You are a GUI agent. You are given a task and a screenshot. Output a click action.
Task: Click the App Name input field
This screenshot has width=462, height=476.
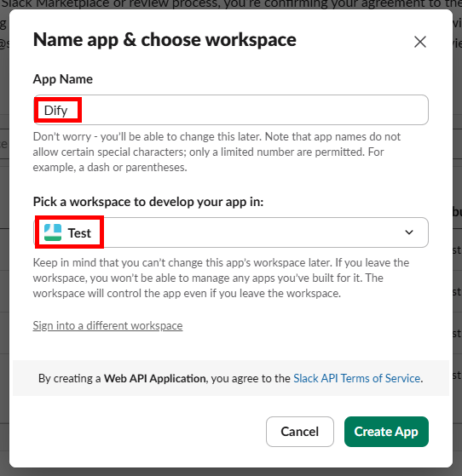click(231, 110)
